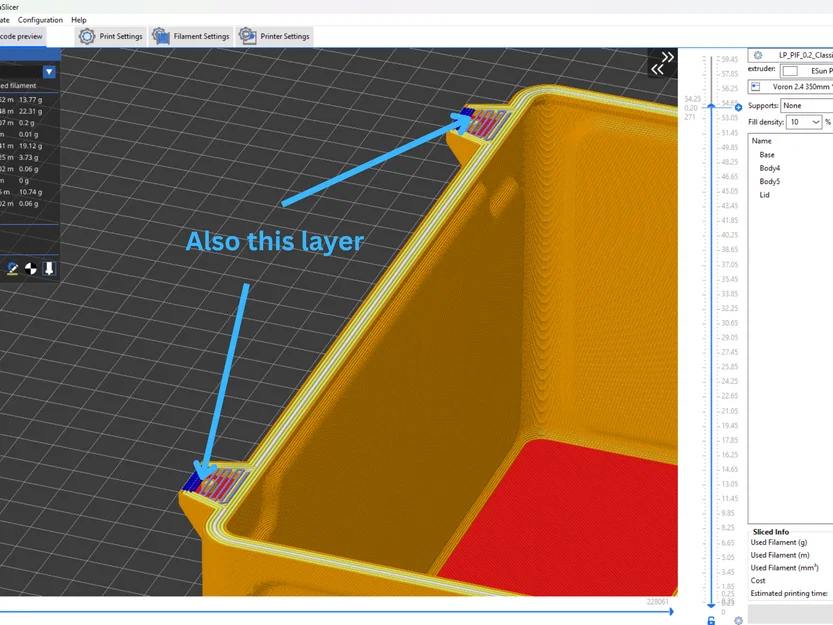833x625 pixels.
Task: Click the lock icon below the layer slider
Action: click(x=711, y=620)
